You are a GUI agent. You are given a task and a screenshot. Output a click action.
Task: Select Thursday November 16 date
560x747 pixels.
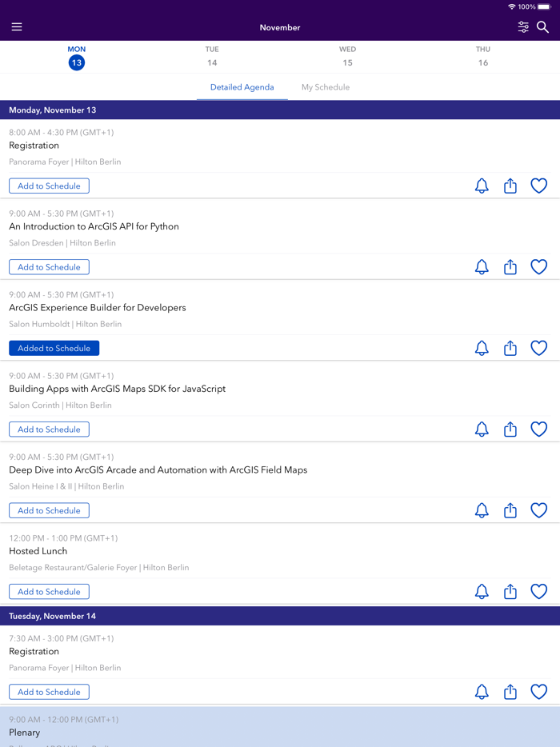point(483,56)
